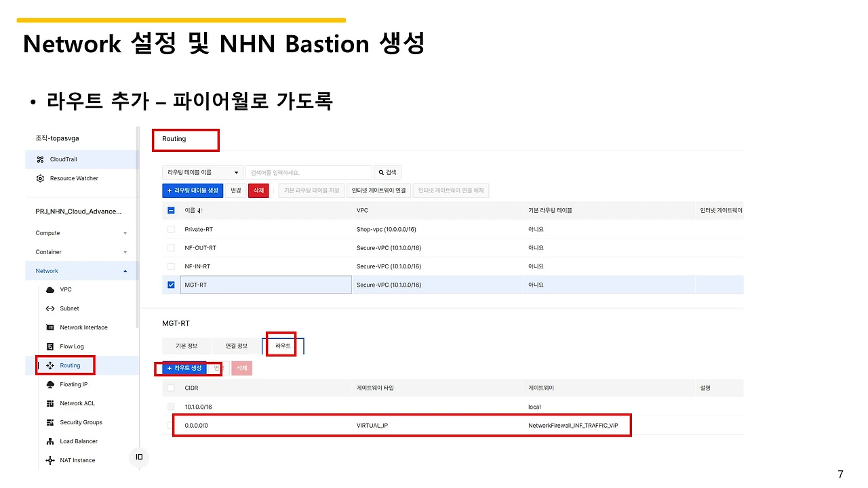
Task: Click the 변경 button for routing tables
Action: click(236, 191)
